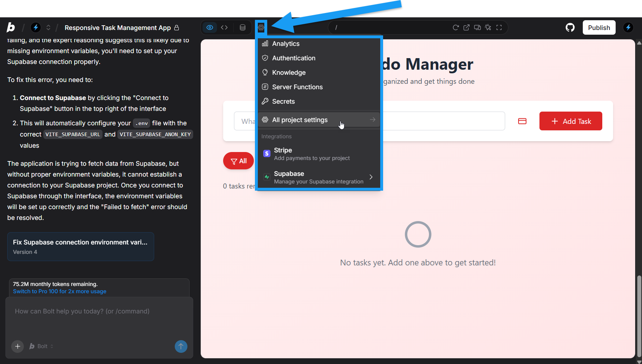Click the preview URL path field
The height and width of the screenshot is (364, 642).
point(390,27)
